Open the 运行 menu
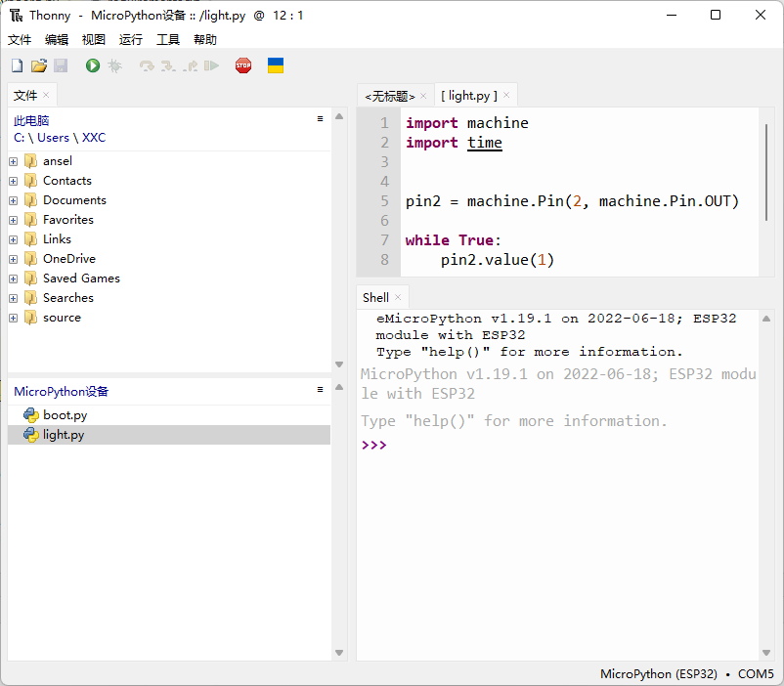 pos(131,39)
